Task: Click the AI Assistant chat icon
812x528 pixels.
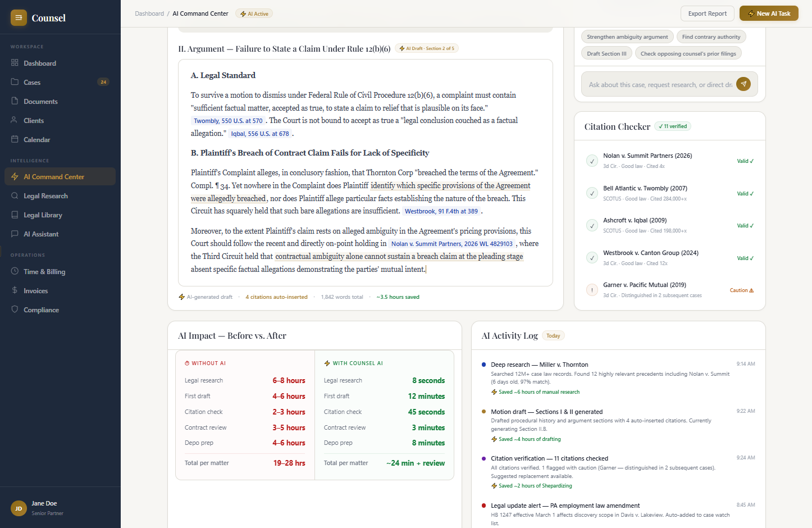Action: point(15,234)
